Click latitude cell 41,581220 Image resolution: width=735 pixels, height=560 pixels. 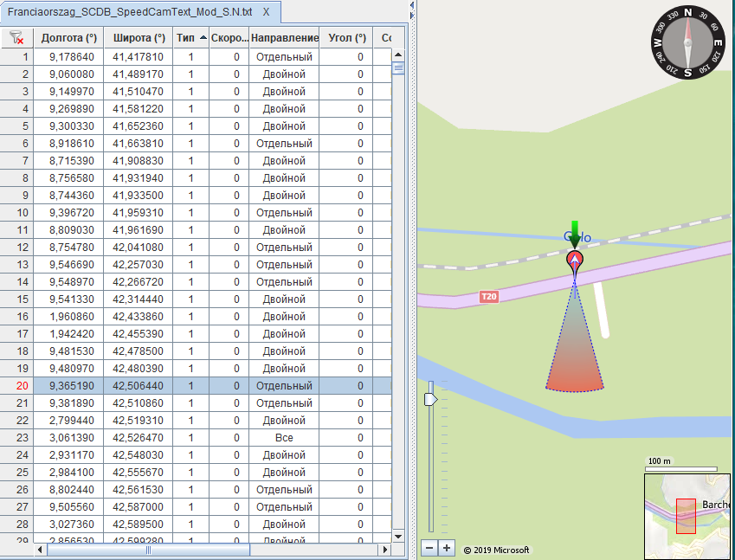[x=139, y=109]
